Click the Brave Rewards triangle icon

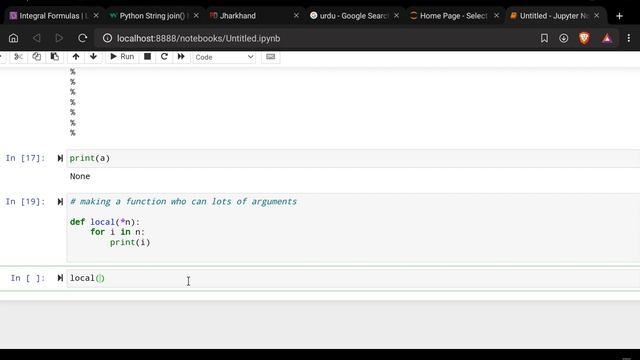click(607, 38)
